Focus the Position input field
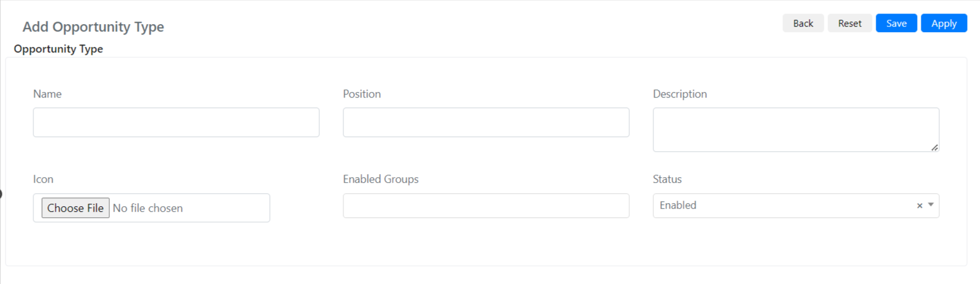The image size is (980, 284). click(x=486, y=122)
